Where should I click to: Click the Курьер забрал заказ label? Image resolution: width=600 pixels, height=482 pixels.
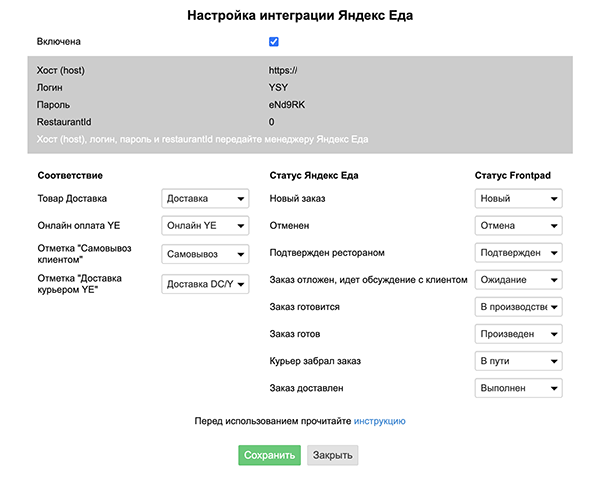pos(315,361)
